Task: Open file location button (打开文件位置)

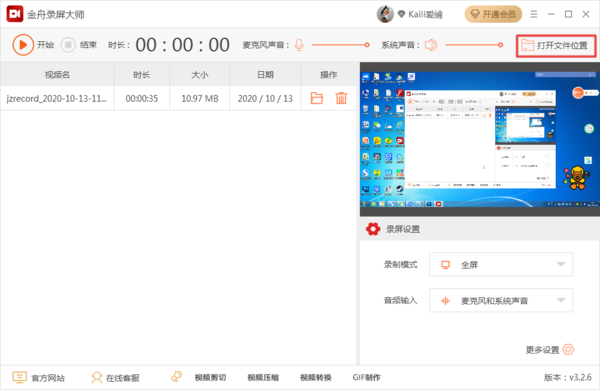Action: point(556,46)
